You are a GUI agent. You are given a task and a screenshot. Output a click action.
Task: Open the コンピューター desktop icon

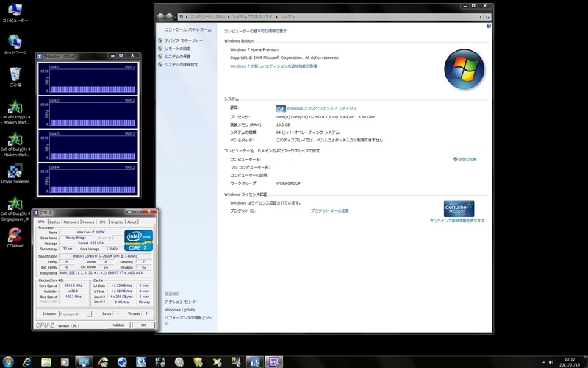[15, 13]
